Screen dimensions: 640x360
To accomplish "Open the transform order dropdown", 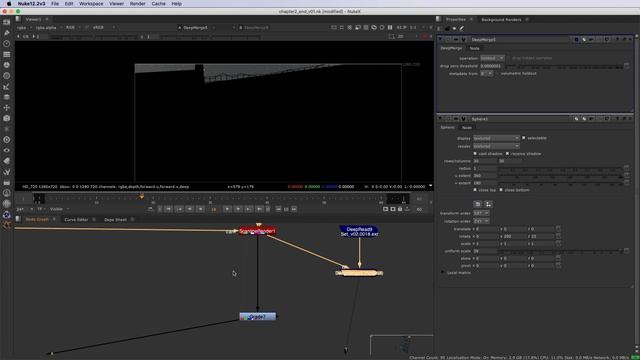I will pos(481,213).
